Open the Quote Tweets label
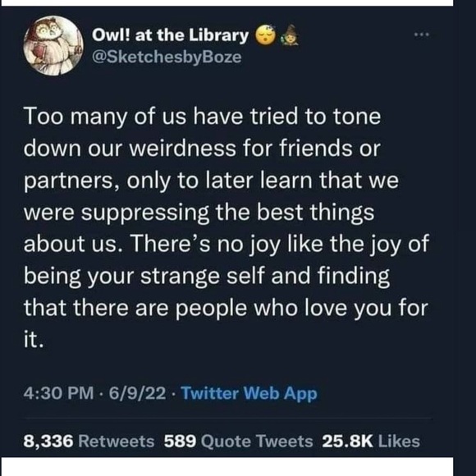 257,442
